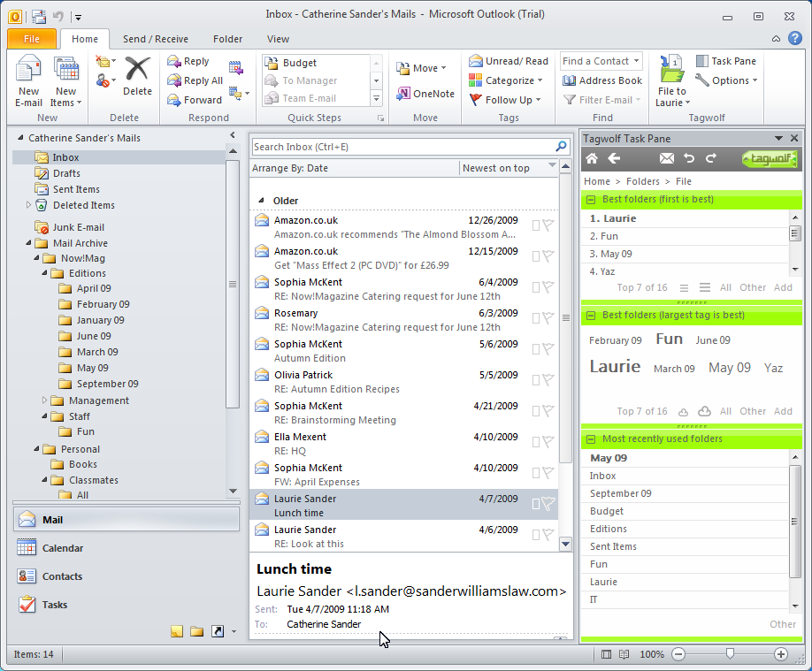Click the Home ribbon tab
The height and width of the screenshot is (671, 812).
coord(85,39)
